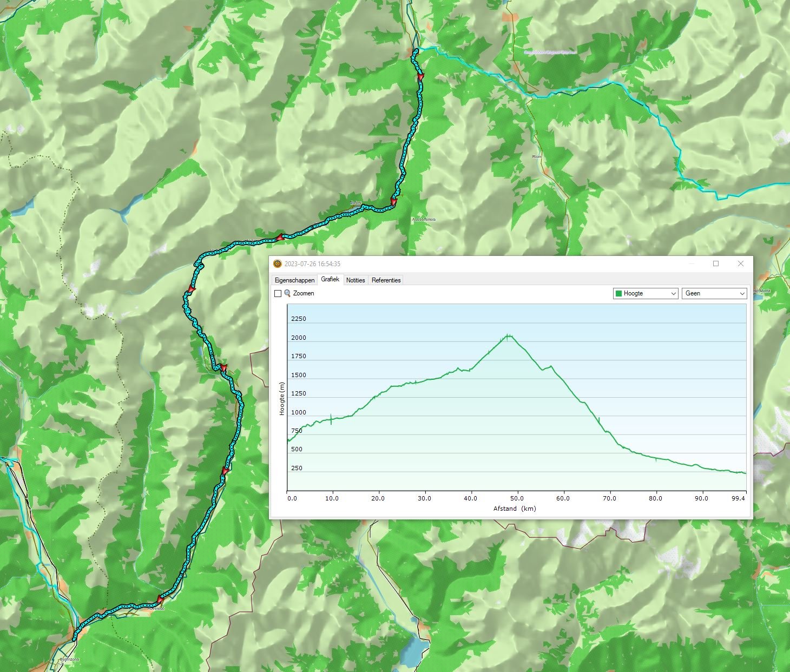Click the magnifier icon beside Zoomen
This screenshot has width=790, height=672.
(287, 293)
